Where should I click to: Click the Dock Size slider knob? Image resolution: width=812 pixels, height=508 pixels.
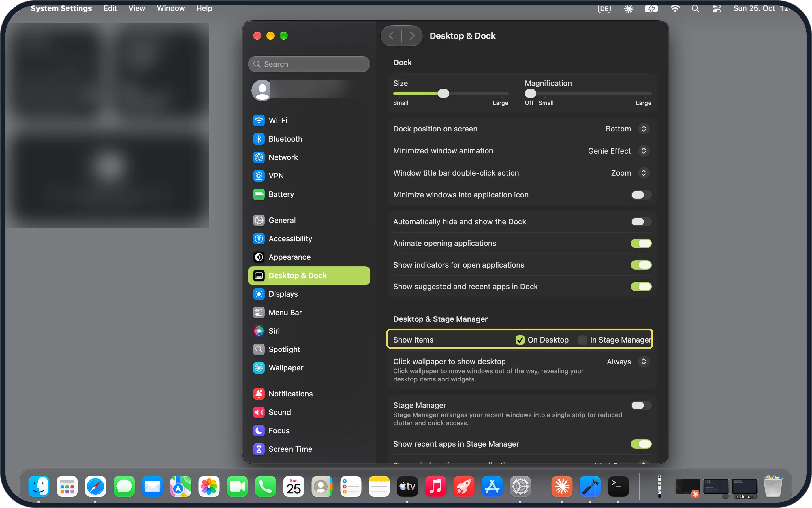click(x=443, y=93)
